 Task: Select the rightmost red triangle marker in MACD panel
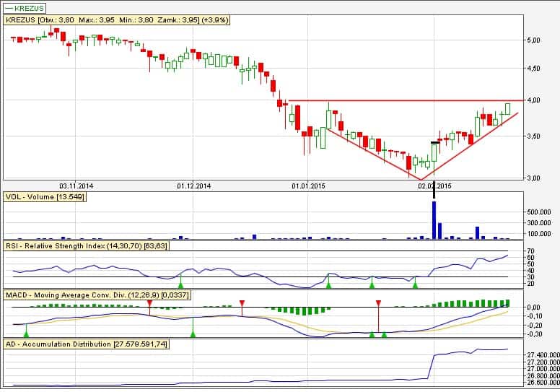coord(377,302)
